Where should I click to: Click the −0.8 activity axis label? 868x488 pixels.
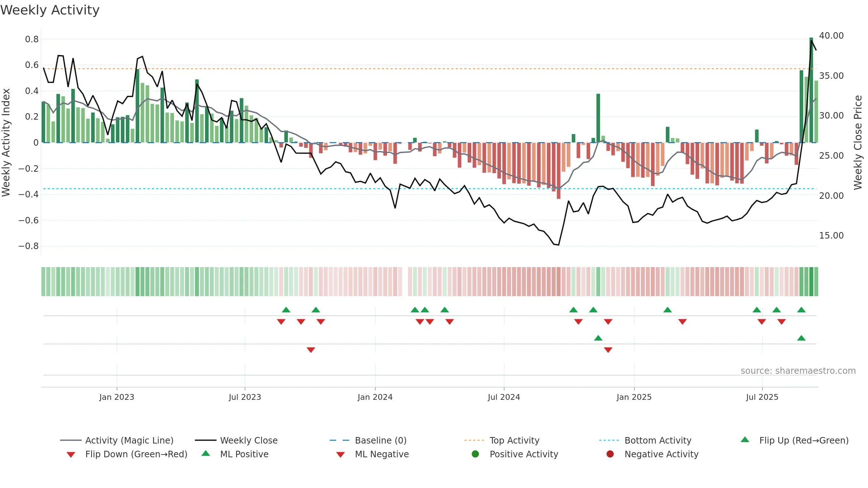pyautogui.click(x=29, y=246)
